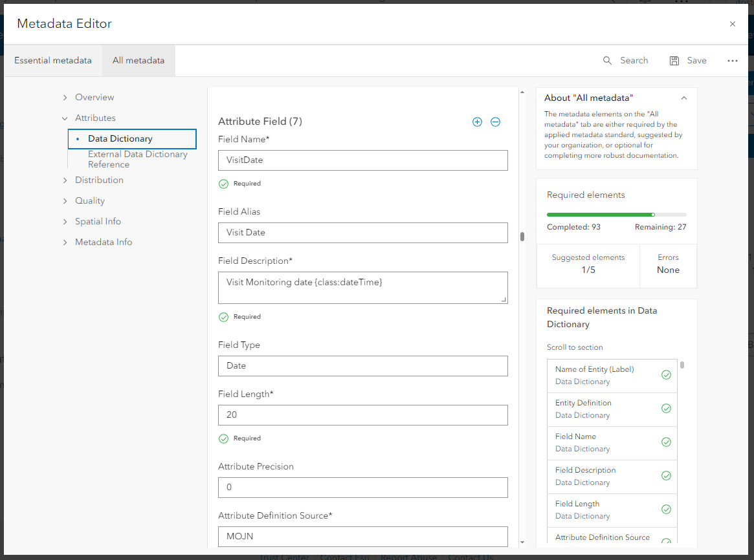Click the required elements list scrollbar
The height and width of the screenshot is (560, 754).
pos(682,365)
